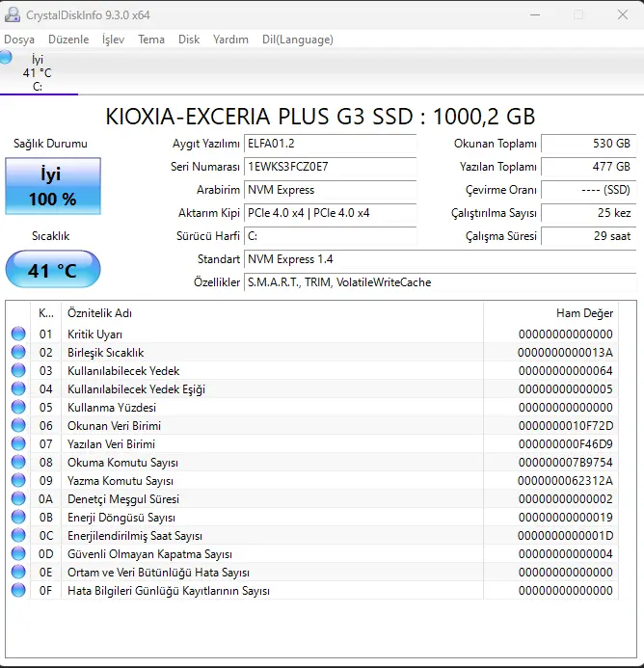Select the Enerji Döngüsü Sayısı attribute name
Image resolution: width=644 pixels, height=668 pixels.
pos(121,518)
